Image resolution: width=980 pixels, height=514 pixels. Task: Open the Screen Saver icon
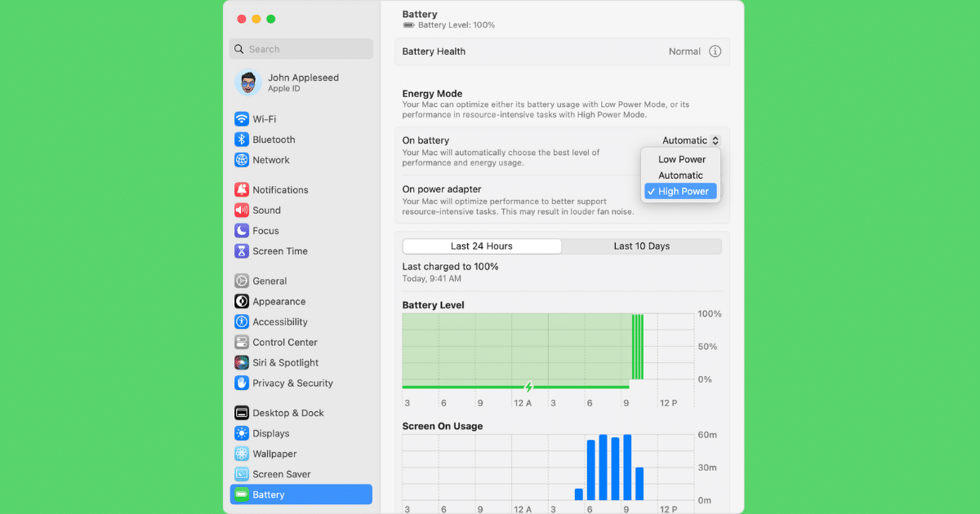pos(242,474)
